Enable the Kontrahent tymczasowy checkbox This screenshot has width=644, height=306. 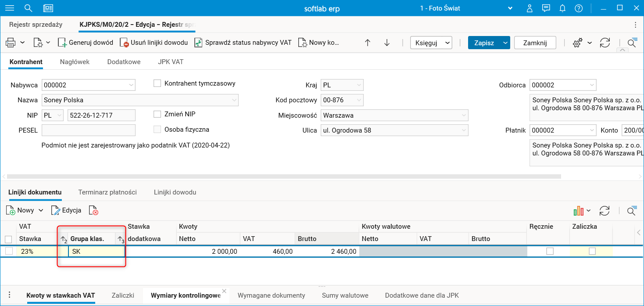[x=157, y=83]
